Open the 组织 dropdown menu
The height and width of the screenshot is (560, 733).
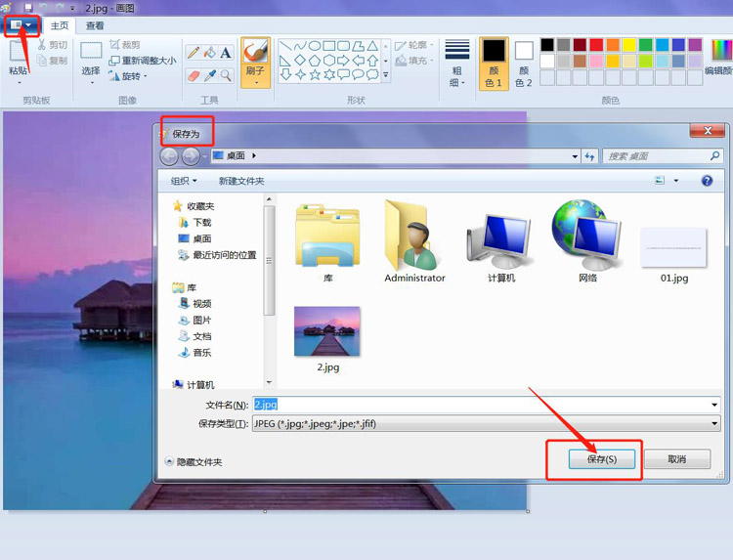coord(184,181)
